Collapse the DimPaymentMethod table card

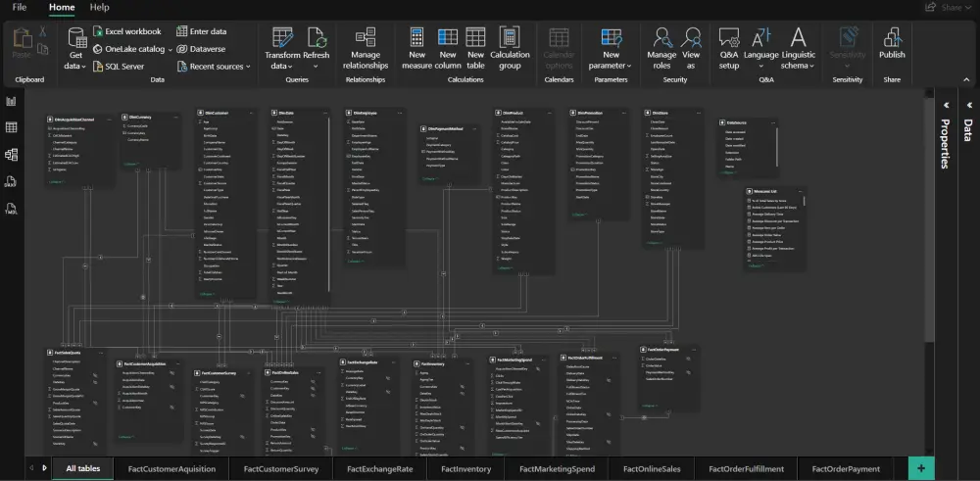430,178
